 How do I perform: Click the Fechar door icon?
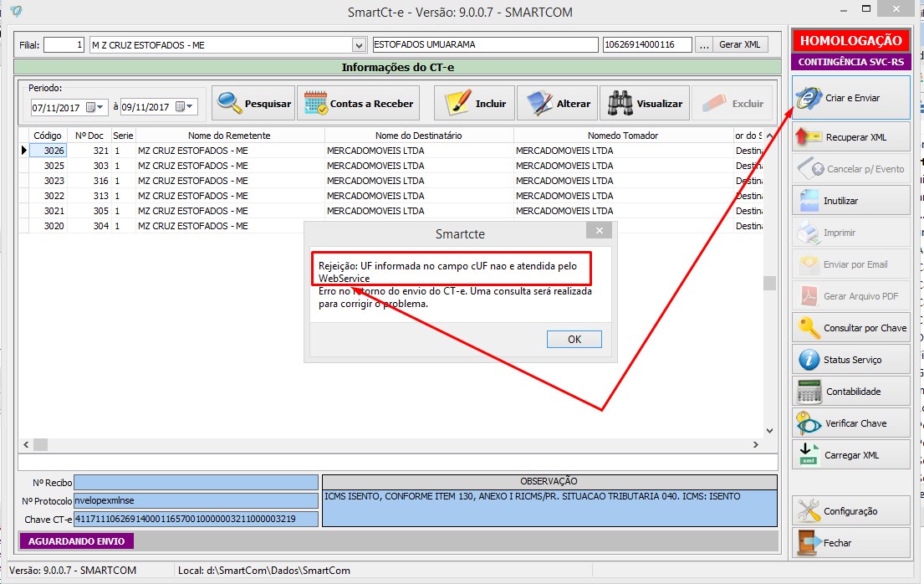coord(809,543)
